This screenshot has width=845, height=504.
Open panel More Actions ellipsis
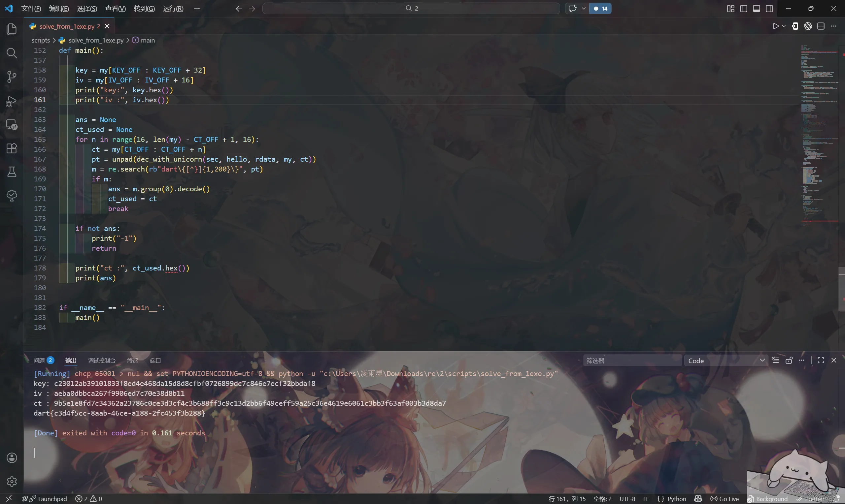[x=802, y=360]
